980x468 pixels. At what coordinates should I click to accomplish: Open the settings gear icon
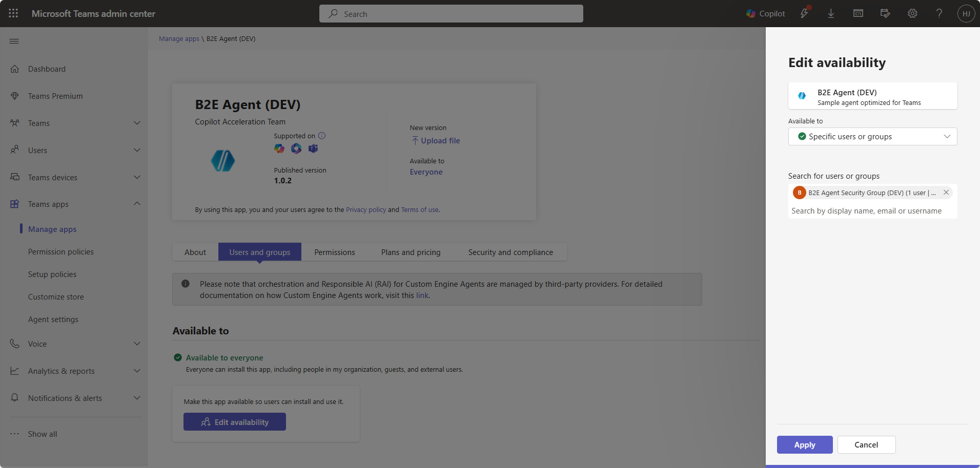click(x=912, y=14)
